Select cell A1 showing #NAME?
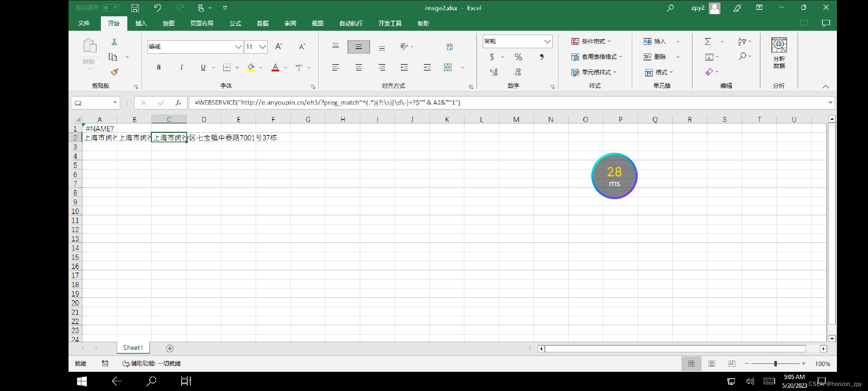The height and width of the screenshot is (391, 868). click(99, 129)
